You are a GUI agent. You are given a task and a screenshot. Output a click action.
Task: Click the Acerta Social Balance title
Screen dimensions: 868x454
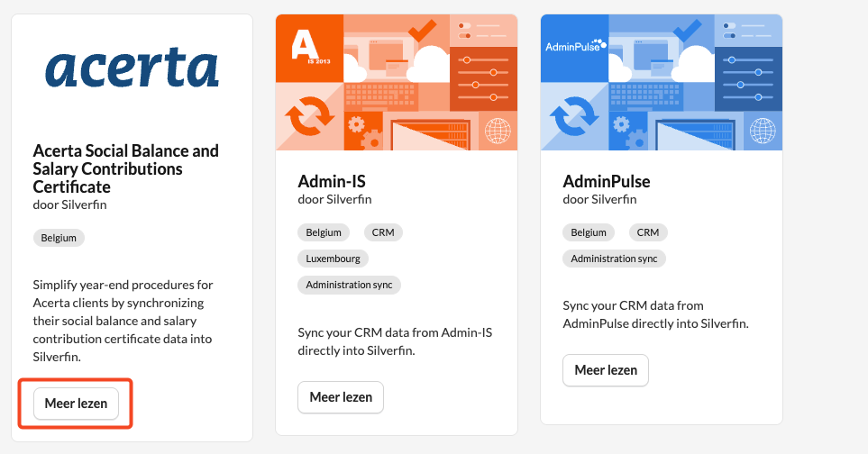click(125, 168)
